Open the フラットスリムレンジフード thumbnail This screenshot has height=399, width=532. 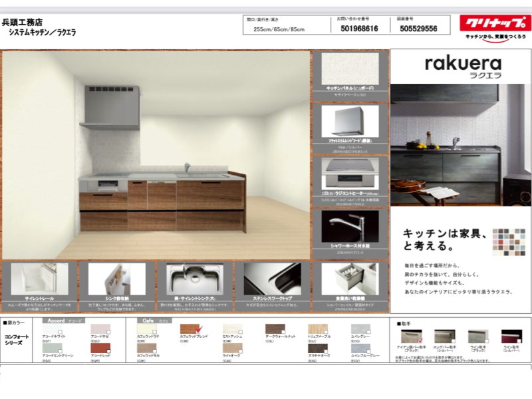[350, 121]
